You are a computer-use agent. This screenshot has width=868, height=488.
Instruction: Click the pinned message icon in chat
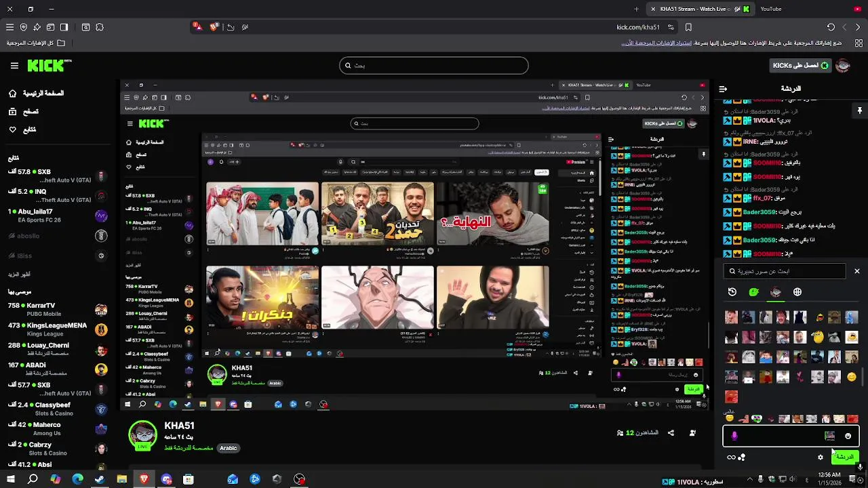click(x=859, y=110)
